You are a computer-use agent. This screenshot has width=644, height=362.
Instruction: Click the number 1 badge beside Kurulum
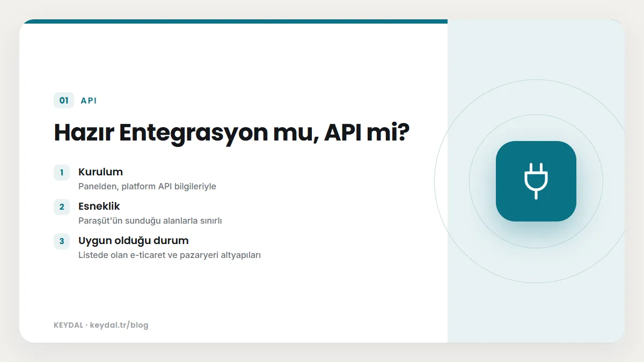click(x=62, y=173)
